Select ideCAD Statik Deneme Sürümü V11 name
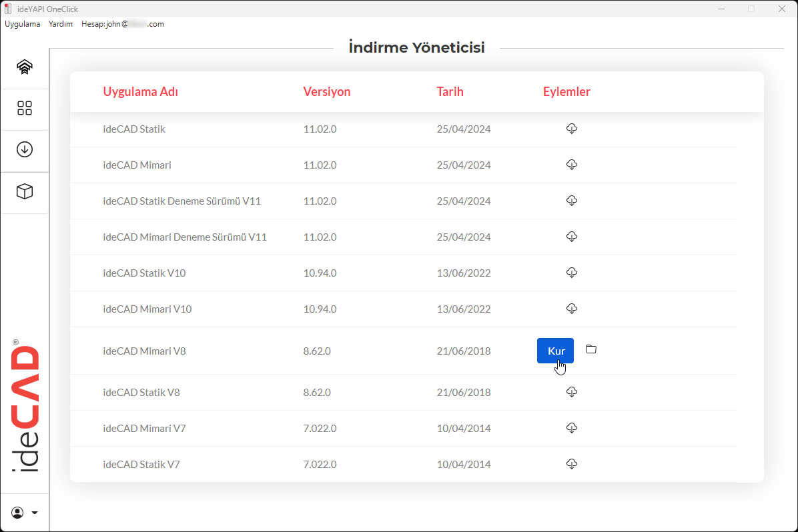The height and width of the screenshot is (532, 798). tap(181, 201)
